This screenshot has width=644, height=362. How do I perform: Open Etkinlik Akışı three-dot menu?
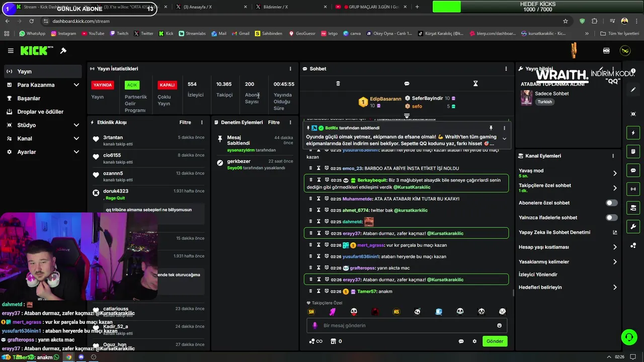pyautogui.click(x=202, y=122)
